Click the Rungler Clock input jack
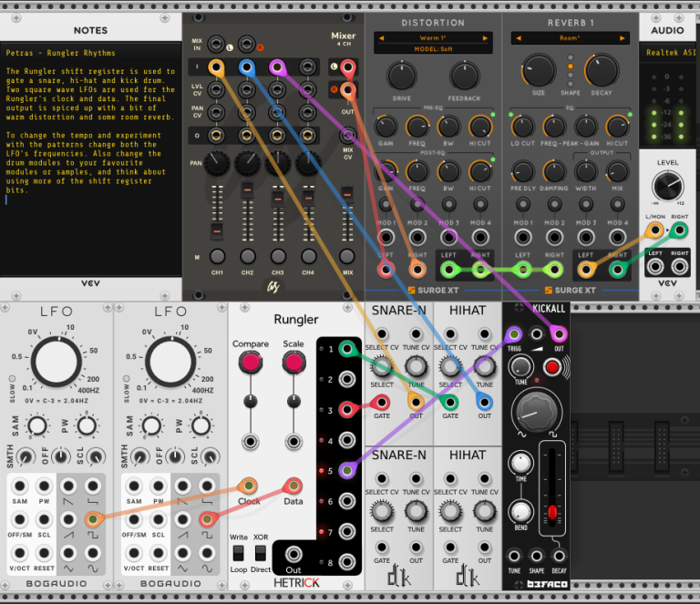The height and width of the screenshot is (604, 700). pos(248,486)
